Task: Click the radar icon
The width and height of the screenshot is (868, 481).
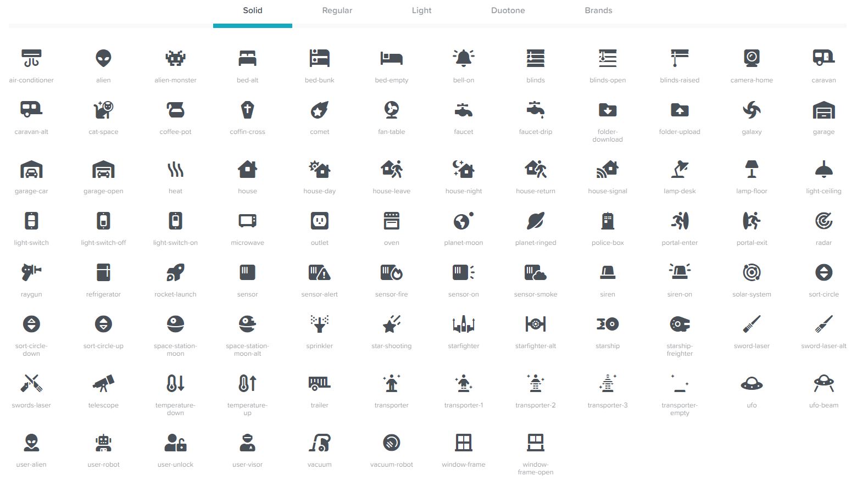Action: [x=824, y=221]
